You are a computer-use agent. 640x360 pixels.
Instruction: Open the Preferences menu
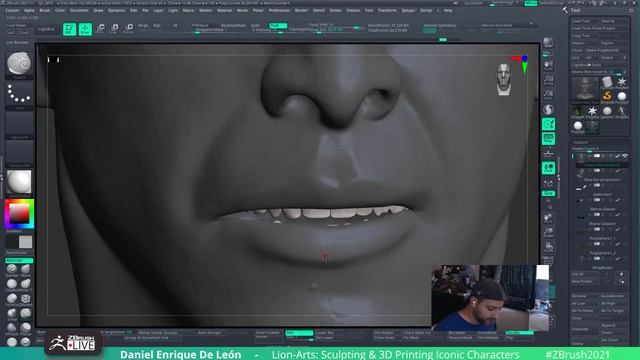click(x=279, y=10)
